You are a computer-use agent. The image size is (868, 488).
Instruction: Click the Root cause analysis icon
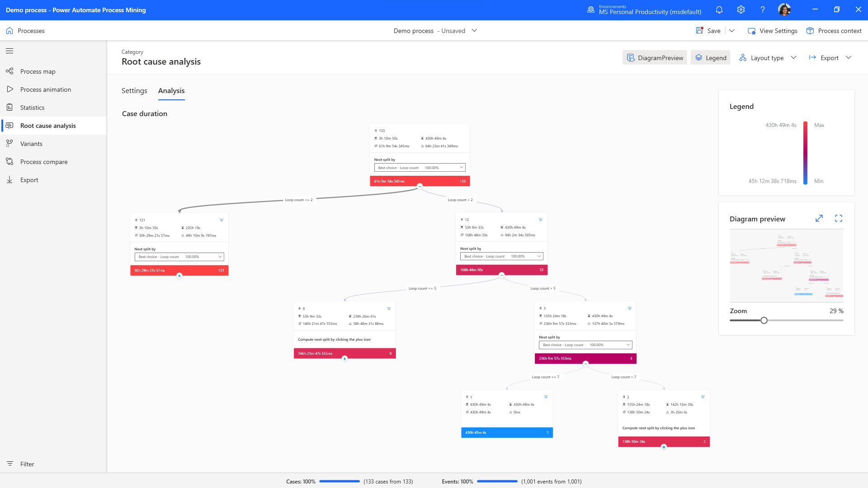coord(9,125)
